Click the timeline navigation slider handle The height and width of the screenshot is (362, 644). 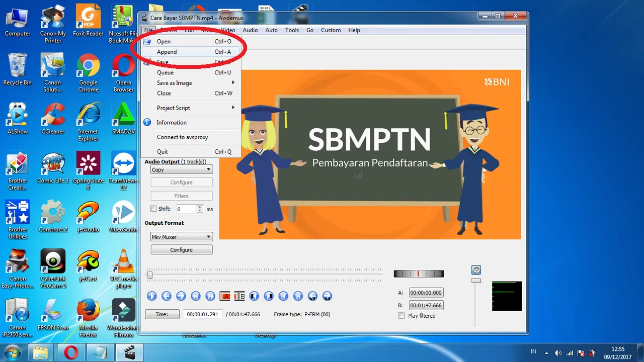(x=150, y=275)
